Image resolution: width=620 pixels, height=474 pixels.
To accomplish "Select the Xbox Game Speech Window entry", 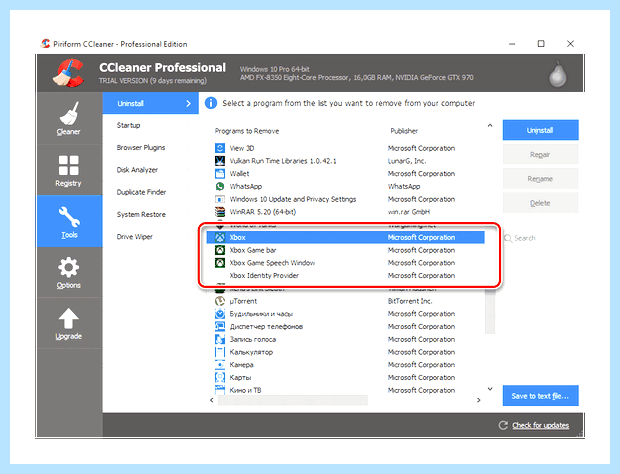I will (346, 263).
